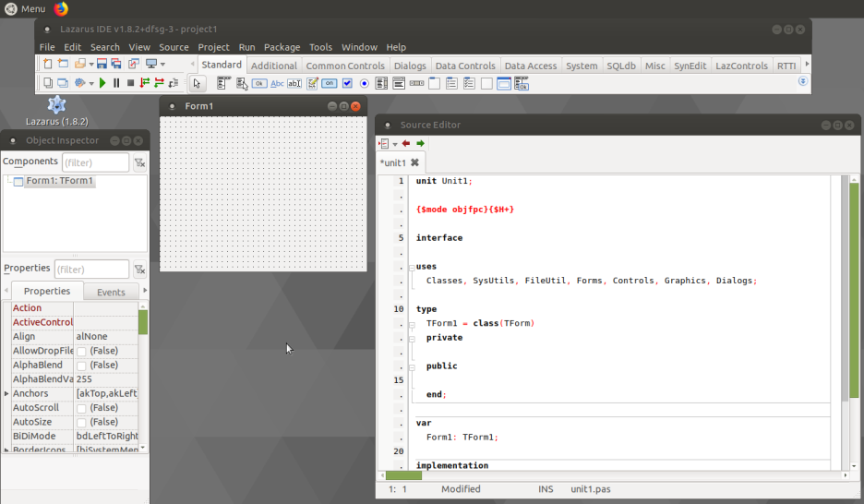Click the Open file folder icon
864x504 pixels.
pos(80,64)
